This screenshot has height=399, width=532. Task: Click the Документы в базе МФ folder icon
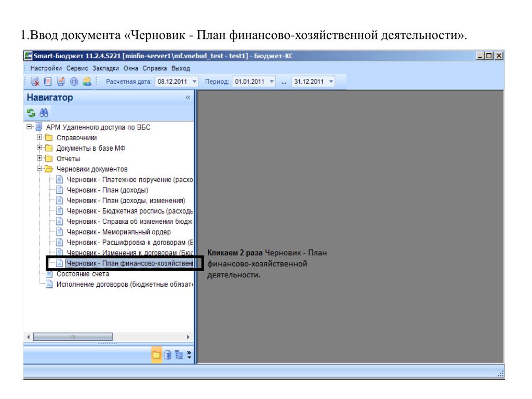tap(49, 148)
